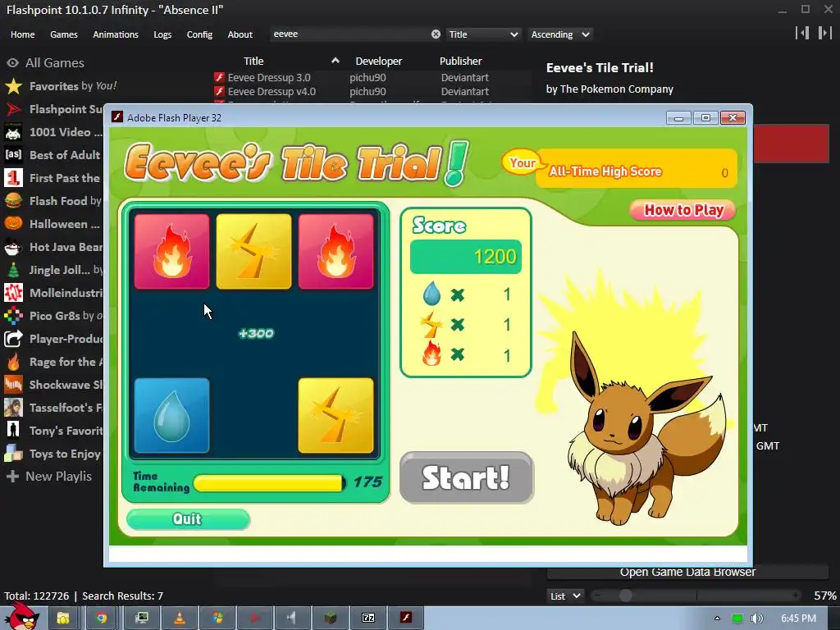Open How to Play instructions
The height and width of the screenshot is (630, 840).
[x=683, y=210]
